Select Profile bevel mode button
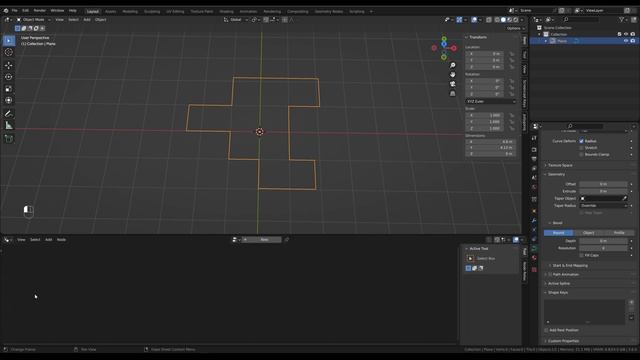 tap(619, 233)
